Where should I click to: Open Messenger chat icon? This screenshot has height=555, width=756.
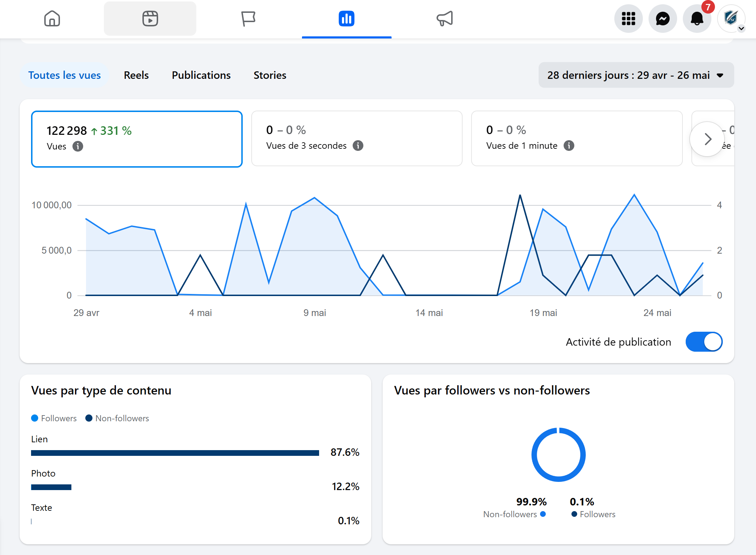tap(662, 19)
